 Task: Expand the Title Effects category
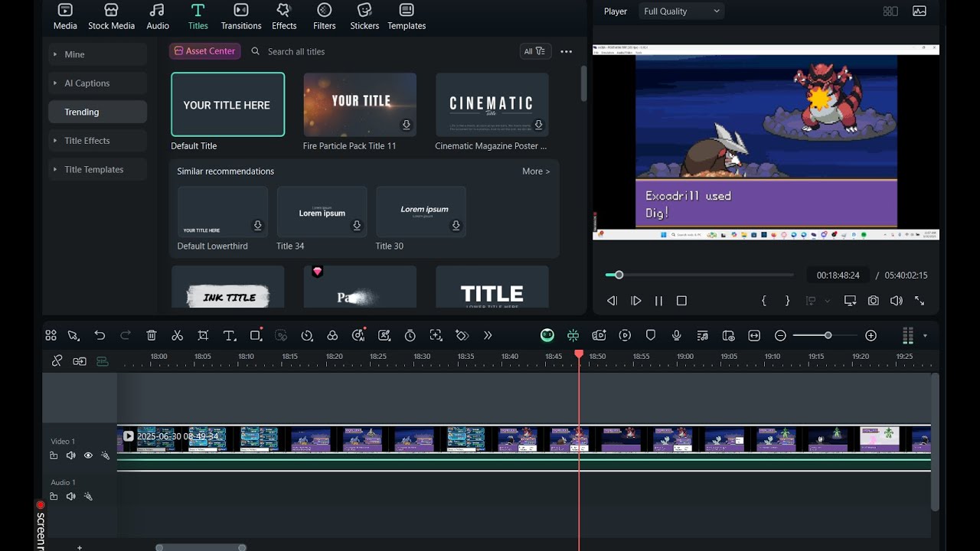[97, 141]
